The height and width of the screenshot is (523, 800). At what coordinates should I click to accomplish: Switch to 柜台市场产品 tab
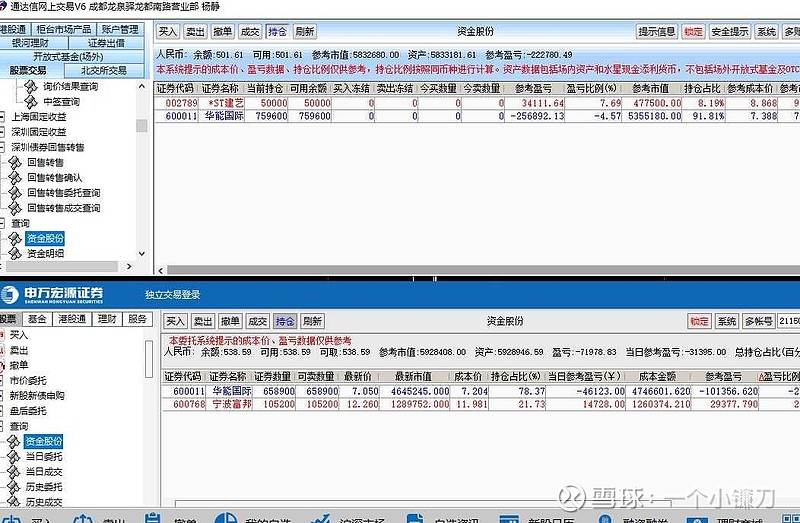64,30
